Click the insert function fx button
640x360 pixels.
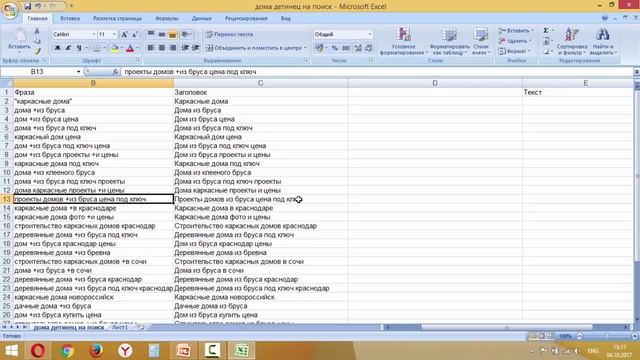115,72
